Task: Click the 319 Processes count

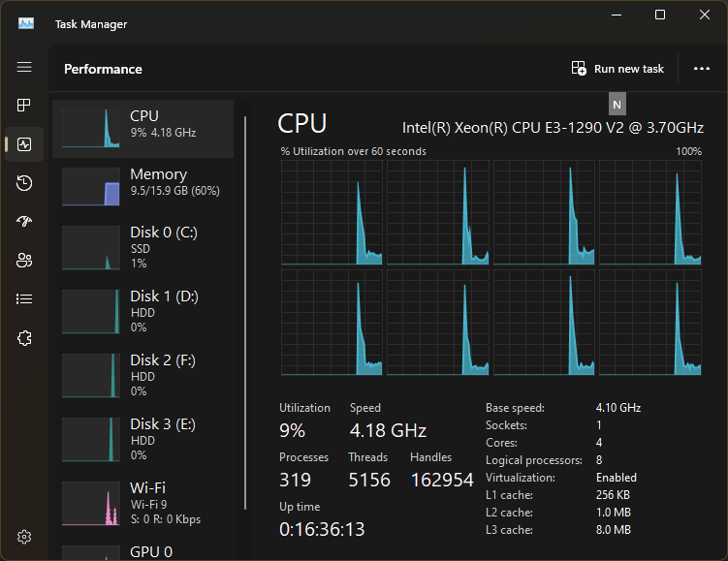Action: tap(295, 480)
